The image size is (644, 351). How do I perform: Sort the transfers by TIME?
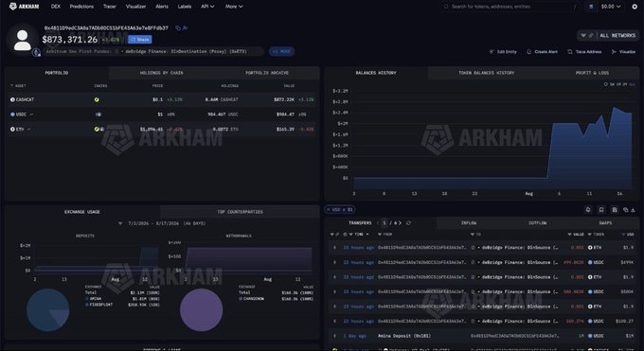coord(359,235)
